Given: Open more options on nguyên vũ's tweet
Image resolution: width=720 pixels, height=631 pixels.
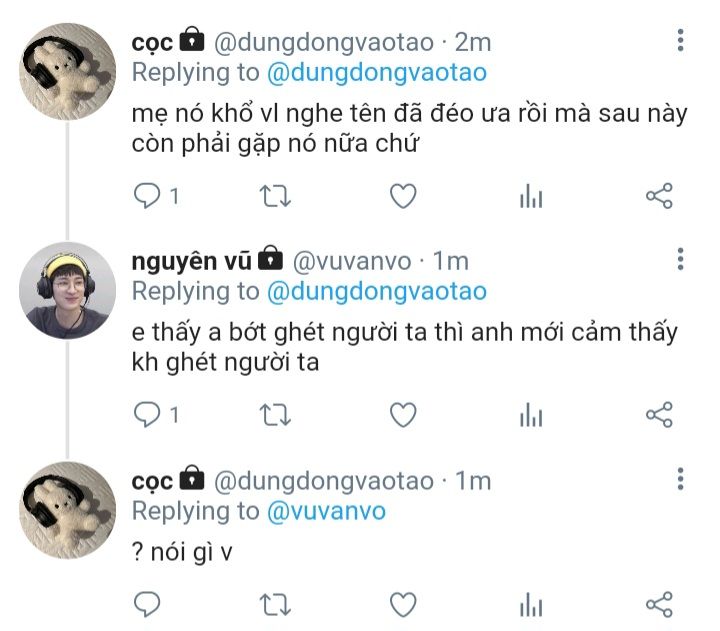Looking at the screenshot, I should click(680, 260).
